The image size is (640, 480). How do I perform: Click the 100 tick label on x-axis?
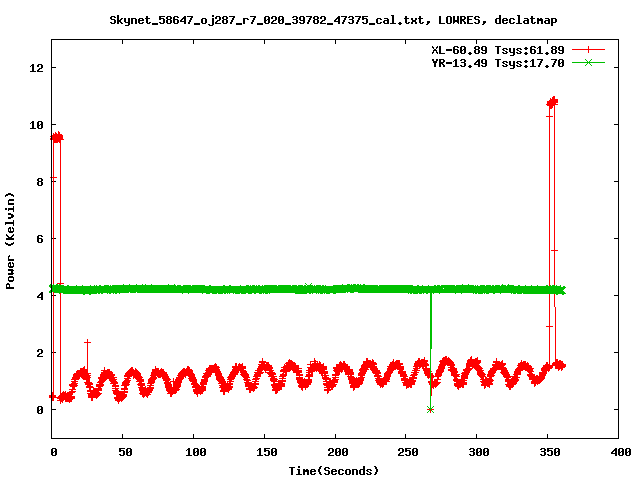tap(194, 453)
